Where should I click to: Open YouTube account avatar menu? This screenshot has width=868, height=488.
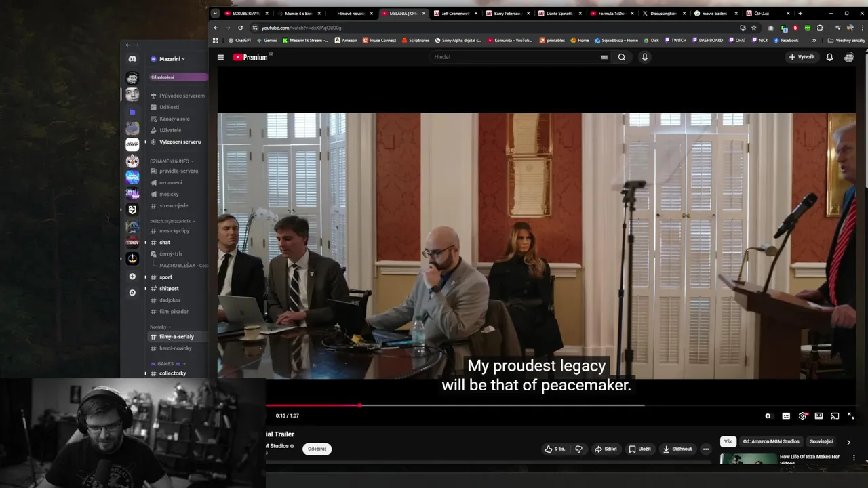pyautogui.click(x=849, y=57)
